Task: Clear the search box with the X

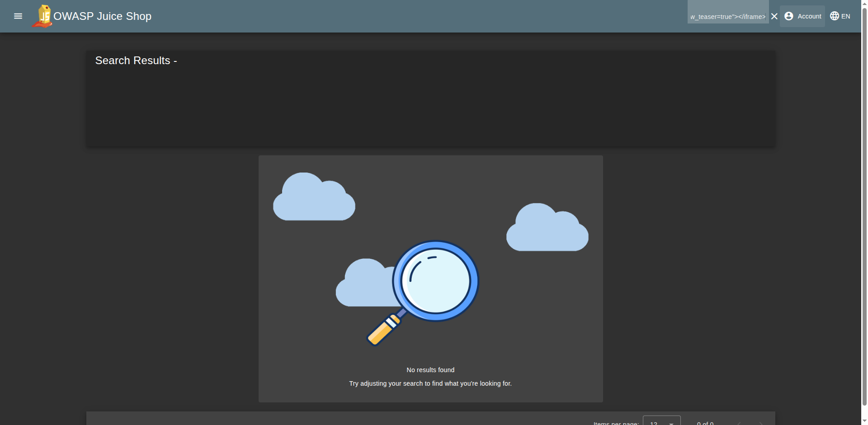Action: (x=774, y=17)
